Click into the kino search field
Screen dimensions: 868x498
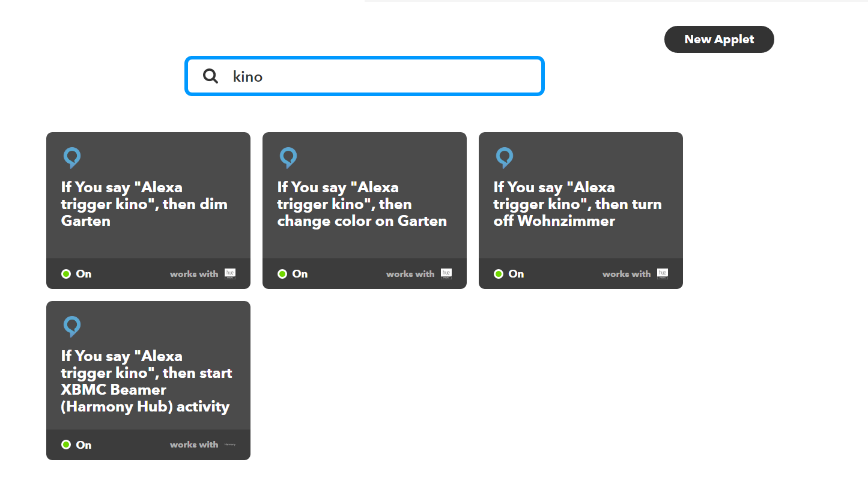(x=365, y=76)
